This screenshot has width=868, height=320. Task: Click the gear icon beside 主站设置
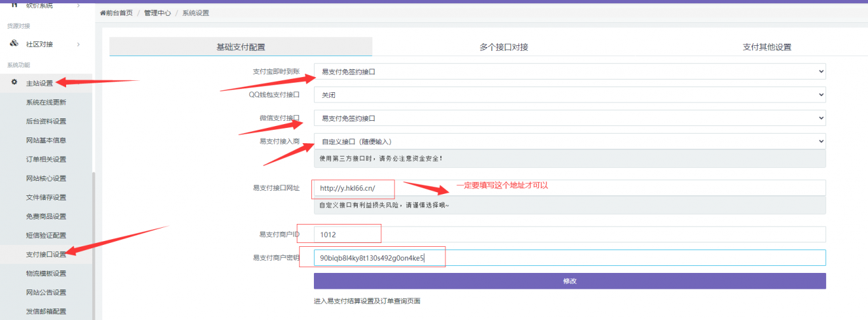click(14, 83)
